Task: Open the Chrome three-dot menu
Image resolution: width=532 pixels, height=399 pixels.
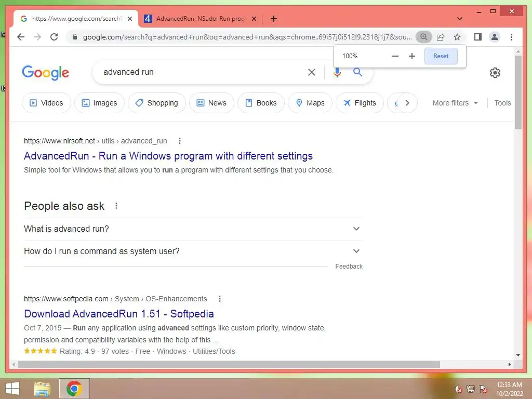Action: point(511,37)
